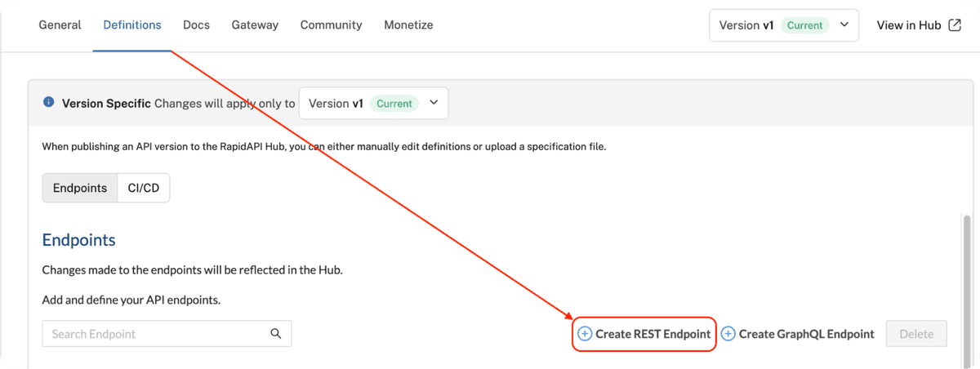Go to the Docs tab
Viewport: 980px width, 369px height.
click(x=196, y=25)
